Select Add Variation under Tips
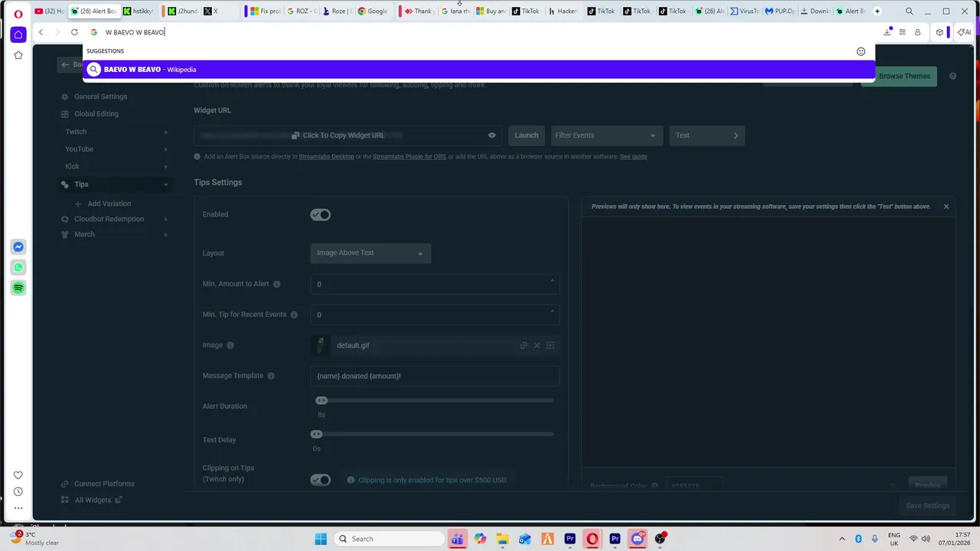Image resolution: width=980 pixels, height=551 pixels. 109,204
